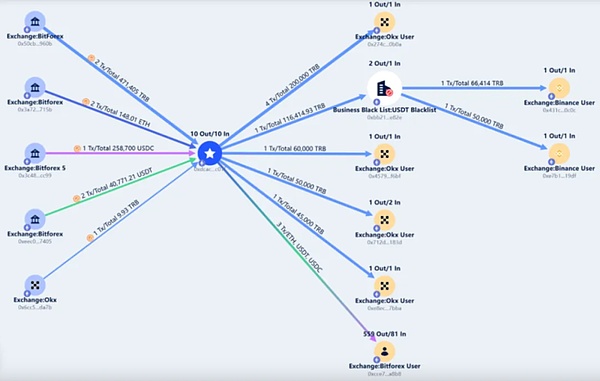Click the 148.01 ETH edge label
Image resolution: width=600 pixels, height=381 pixels.
tap(121, 114)
